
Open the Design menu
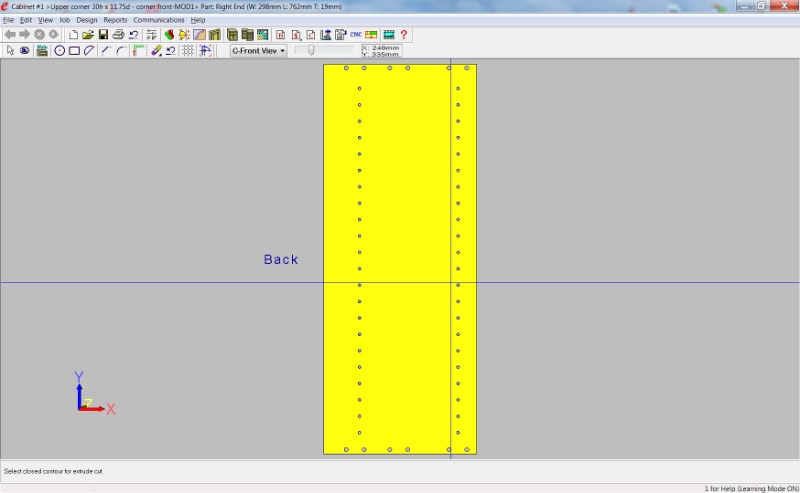point(87,20)
